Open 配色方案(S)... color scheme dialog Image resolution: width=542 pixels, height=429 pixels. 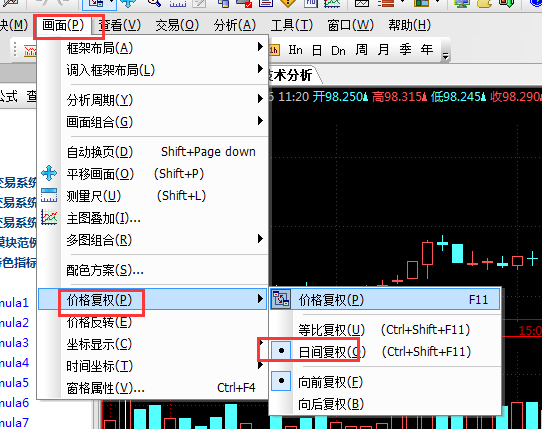(152, 270)
